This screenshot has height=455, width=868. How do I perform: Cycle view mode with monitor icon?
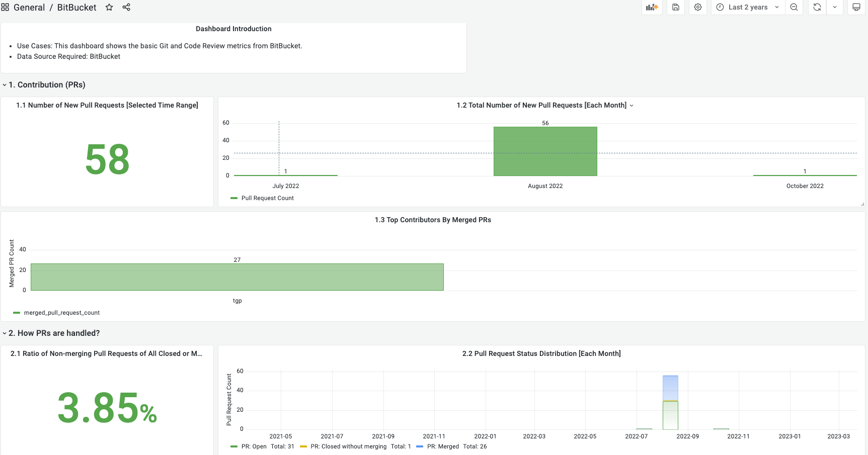point(856,7)
